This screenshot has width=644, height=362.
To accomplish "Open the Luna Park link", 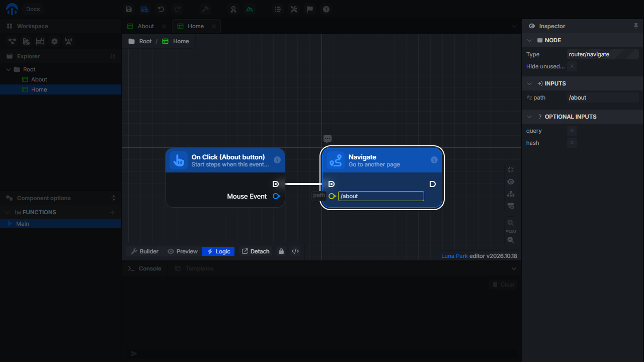I will coord(455,256).
